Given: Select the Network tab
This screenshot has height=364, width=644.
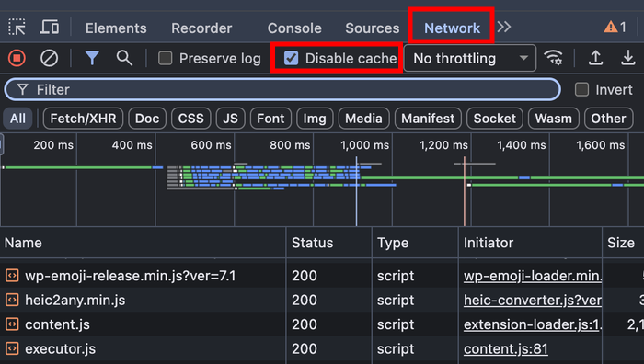Looking at the screenshot, I should point(452,28).
